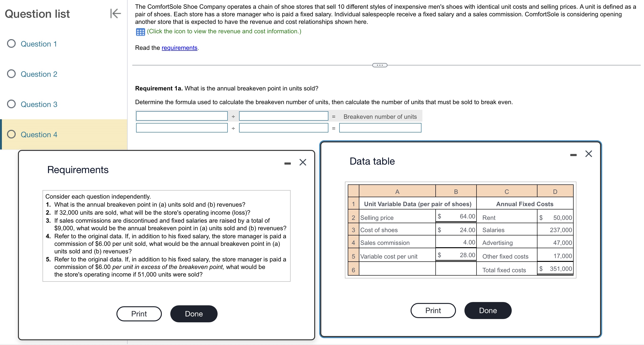Click Done on the Requirements dialog
The image size is (644, 345).
pos(193,314)
